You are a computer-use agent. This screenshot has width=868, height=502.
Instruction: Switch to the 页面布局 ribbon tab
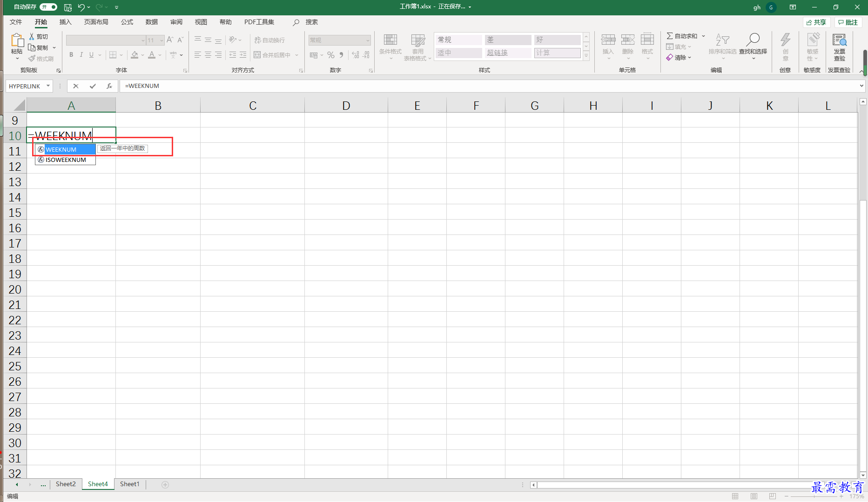point(96,22)
